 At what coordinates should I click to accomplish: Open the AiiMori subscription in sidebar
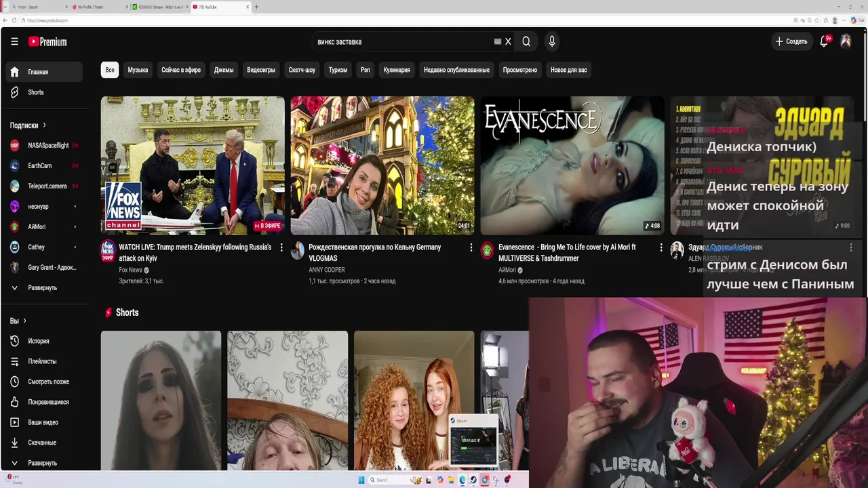[44, 226]
